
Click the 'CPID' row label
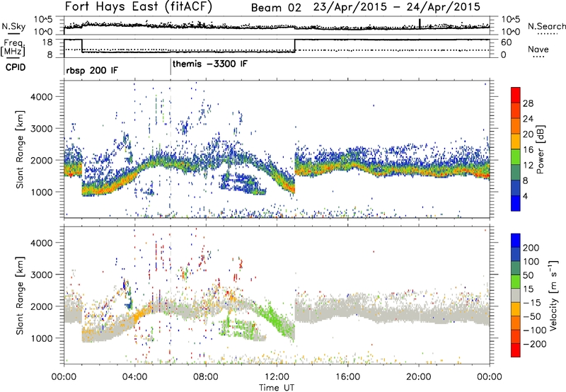coord(16,67)
